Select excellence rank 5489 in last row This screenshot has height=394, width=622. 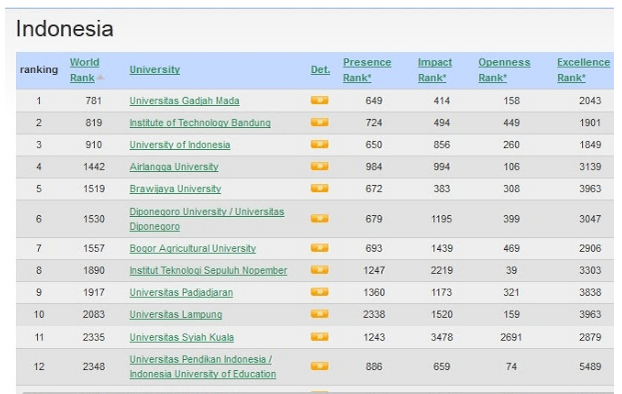pyautogui.click(x=590, y=367)
